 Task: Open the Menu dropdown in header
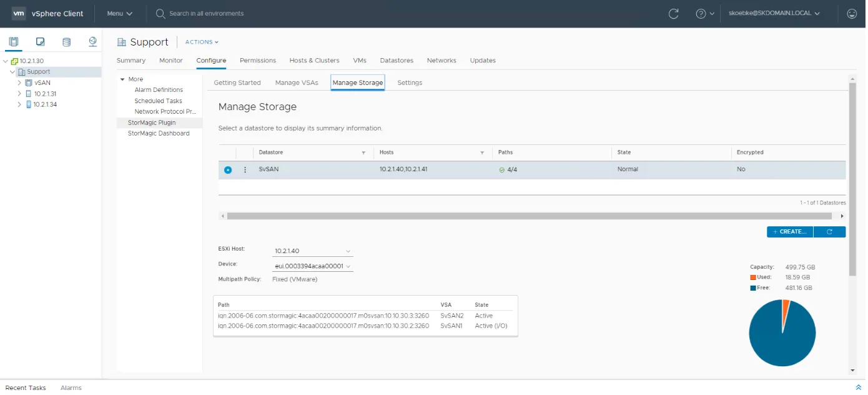click(x=120, y=13)
